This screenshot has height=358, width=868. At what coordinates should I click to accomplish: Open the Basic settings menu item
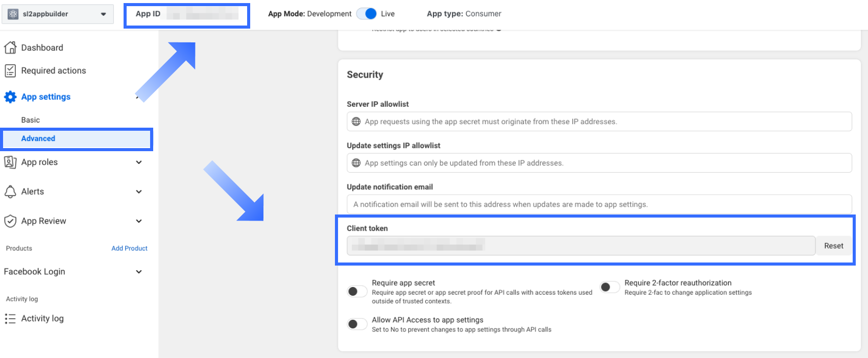[x=31, y=120]
